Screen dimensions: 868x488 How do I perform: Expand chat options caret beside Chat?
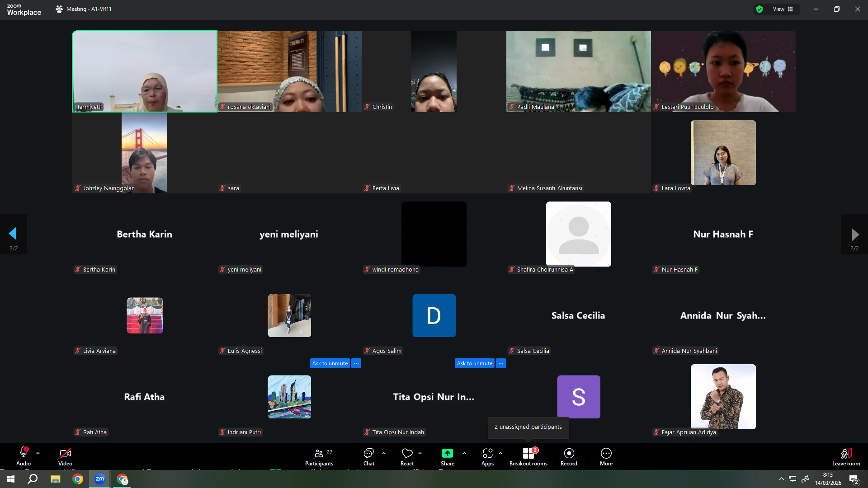[384, 453]
